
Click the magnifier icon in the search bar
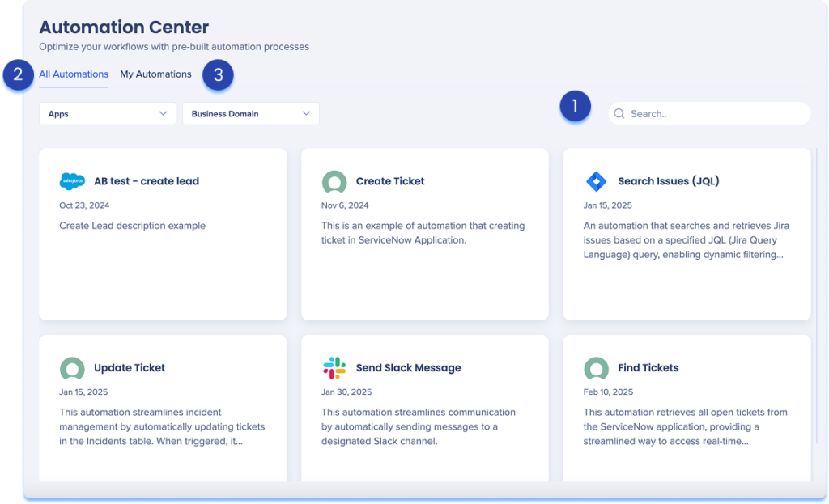tap(619, 113)
